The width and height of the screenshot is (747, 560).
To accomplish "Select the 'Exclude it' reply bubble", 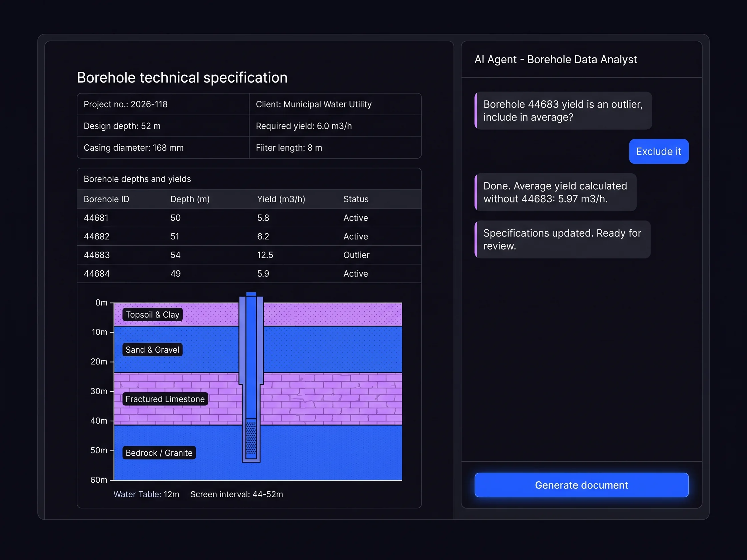I will (x=659, y=151).
